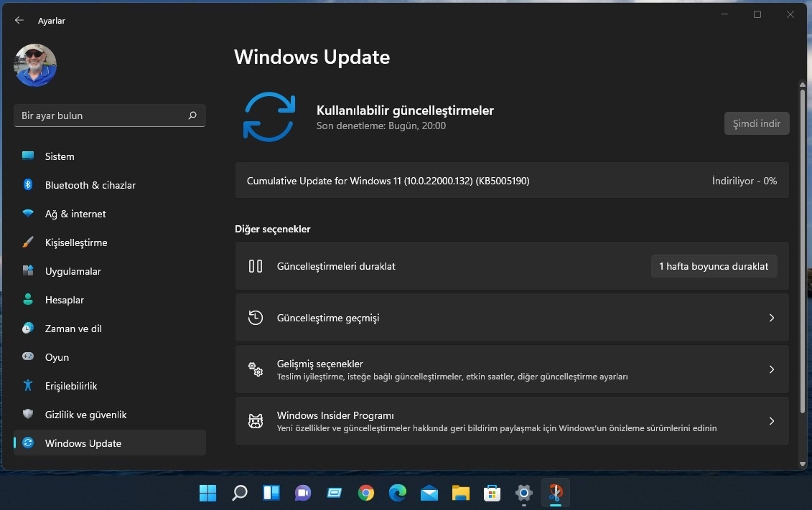Select the Hesaplar person icon
The height and width of the screenshot is (510, 812).
point(28,300)
